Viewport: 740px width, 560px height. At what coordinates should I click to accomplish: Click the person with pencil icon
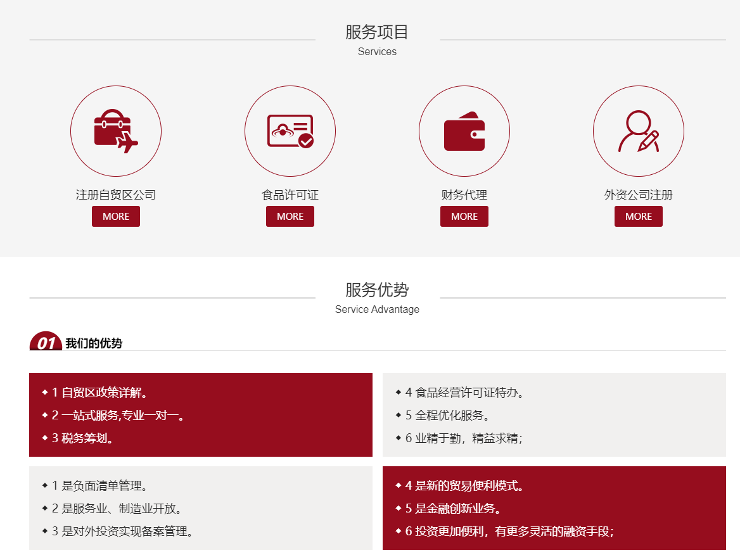pos(639,131)
